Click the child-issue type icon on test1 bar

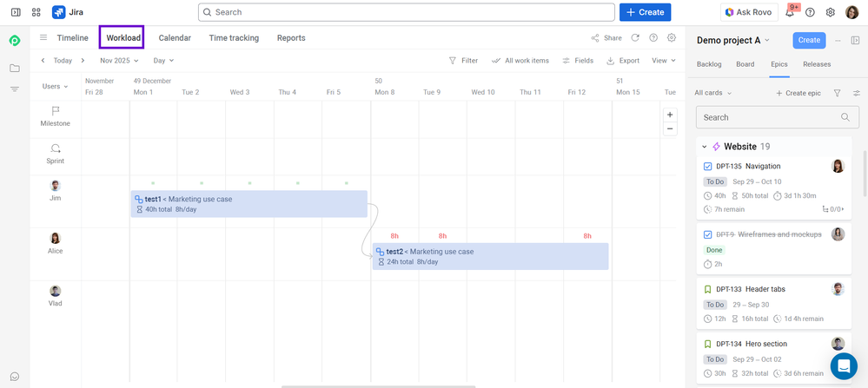pyautogui.click(x=139, y=199)
